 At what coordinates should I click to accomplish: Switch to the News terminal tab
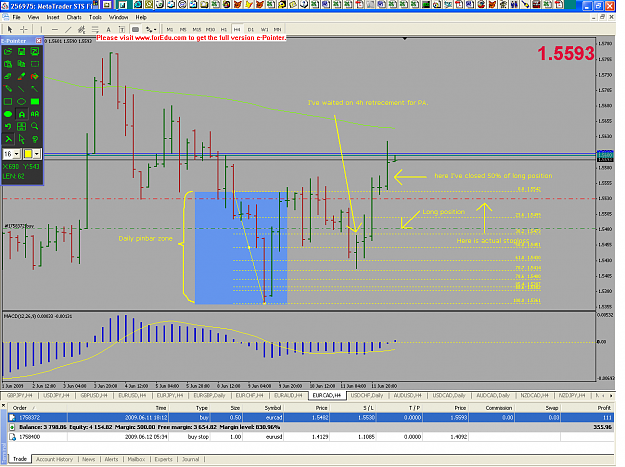click(88, 459)
